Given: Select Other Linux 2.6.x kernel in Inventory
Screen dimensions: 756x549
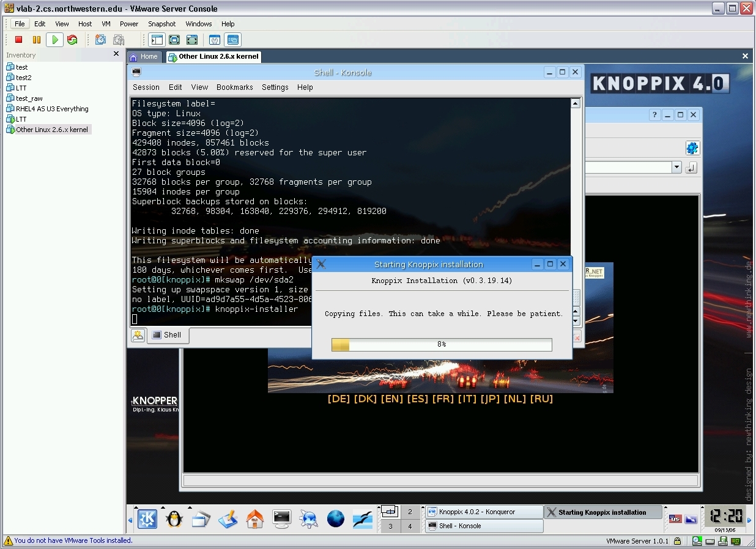Looking at the screenshot, I should (48, 130).
